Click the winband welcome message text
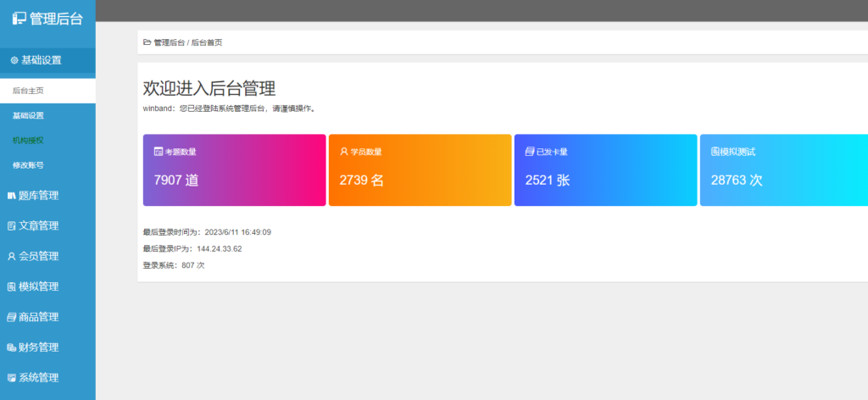The width and height of the screenshot is (868, 400). pos(231,108)
